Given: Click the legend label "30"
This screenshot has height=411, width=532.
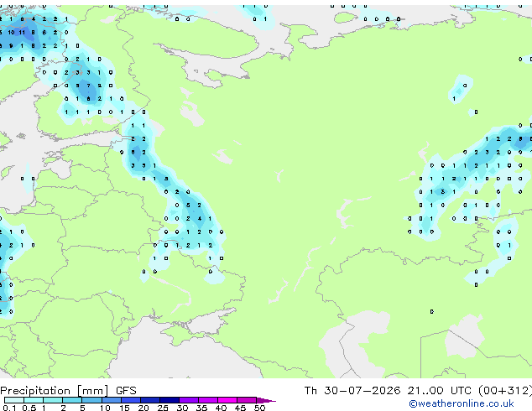Looking at the screenshot, I should [x=182, y=408].
